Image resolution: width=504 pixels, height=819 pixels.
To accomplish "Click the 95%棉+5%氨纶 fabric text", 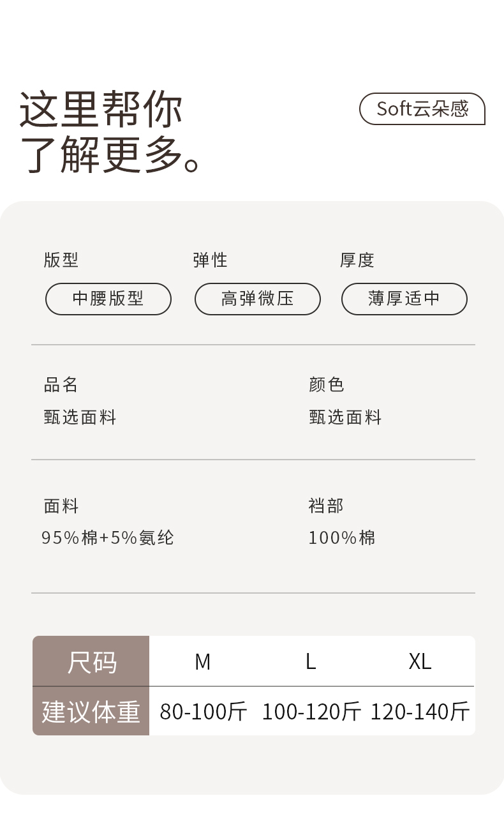I will pyautogui.click(x=108, y=538).
